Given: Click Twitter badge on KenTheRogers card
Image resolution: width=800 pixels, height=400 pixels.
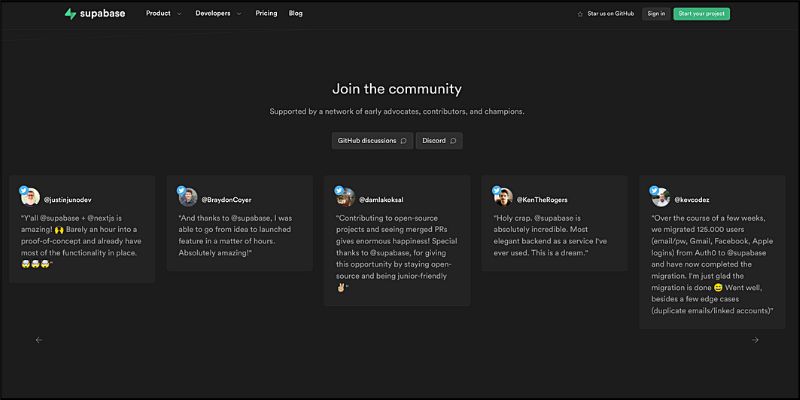Looking at the screenshot, I should (x=496, y=190).
